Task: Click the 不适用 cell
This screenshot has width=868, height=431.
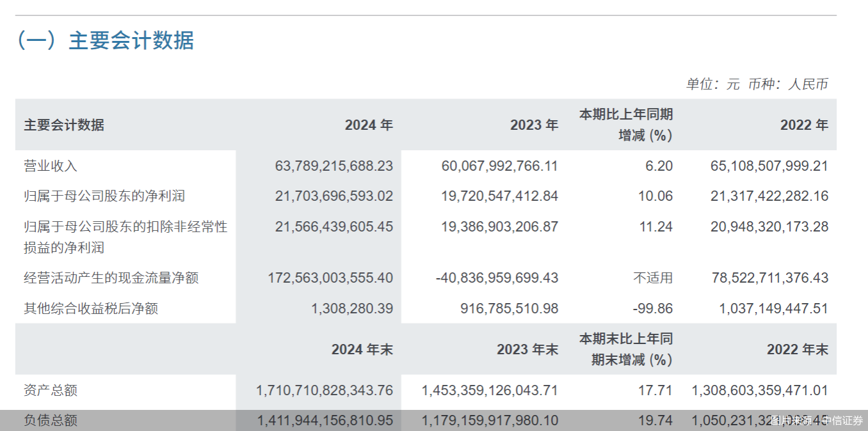Action: pos(653,278)
